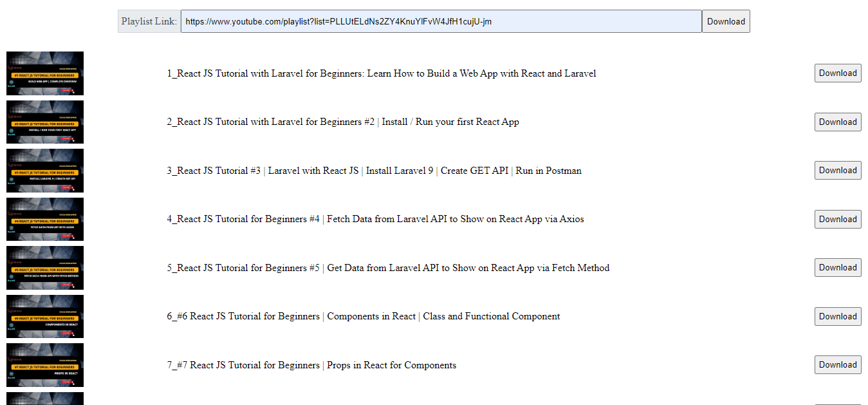Image resolution: width=868 pixels, height=405 pixels.
Task: Open thumbnail of video 7 Props in React
Action: coord(45,365)
